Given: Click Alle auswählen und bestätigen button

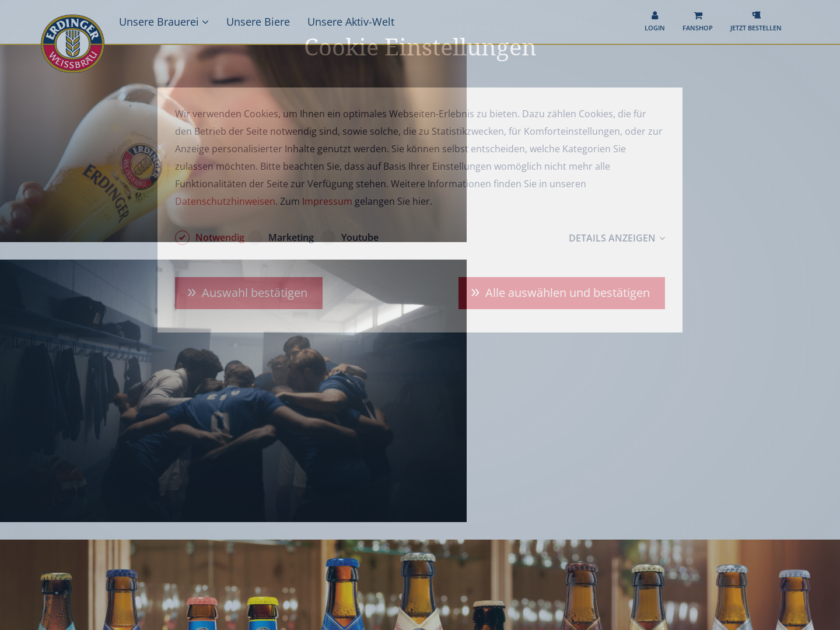Looking at the screenshot, I should point(561,293).
